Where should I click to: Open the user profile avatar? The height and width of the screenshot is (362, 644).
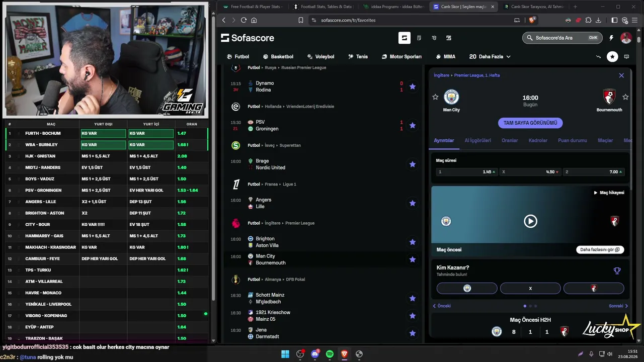tap(626, 38)
